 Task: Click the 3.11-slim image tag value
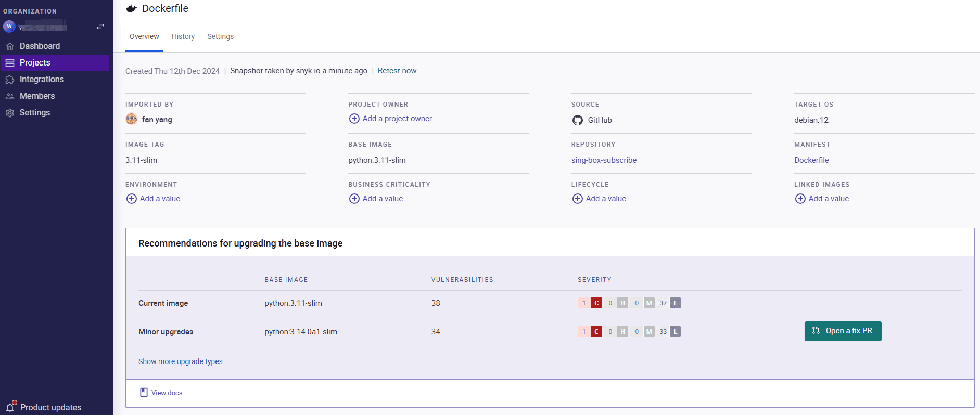click(x=141, y=160)
